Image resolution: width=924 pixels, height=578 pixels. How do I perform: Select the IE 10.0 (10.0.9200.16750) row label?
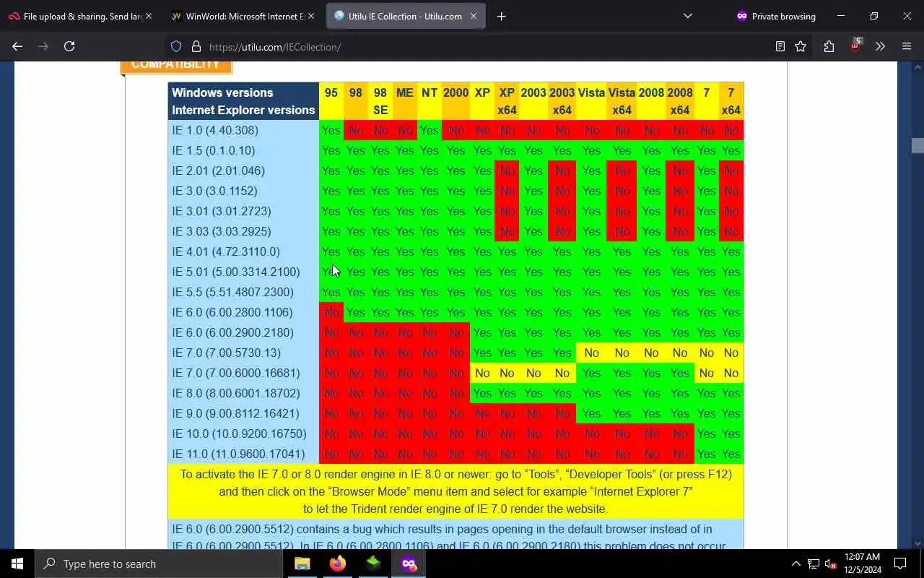[x=239, y=433]
